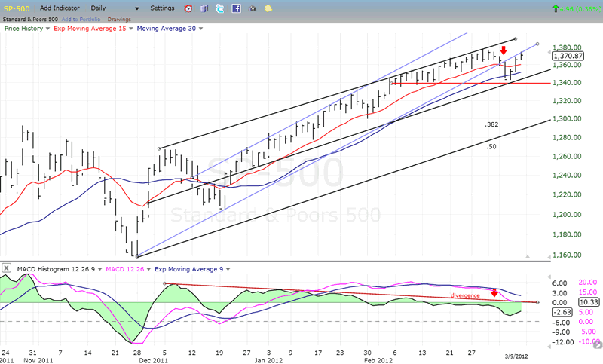Select the blue trendline upper-right endpoint handle
Image resolution: width=603 pixels, height=364 pixels.
pyautogui.click(x=537, y=44)
